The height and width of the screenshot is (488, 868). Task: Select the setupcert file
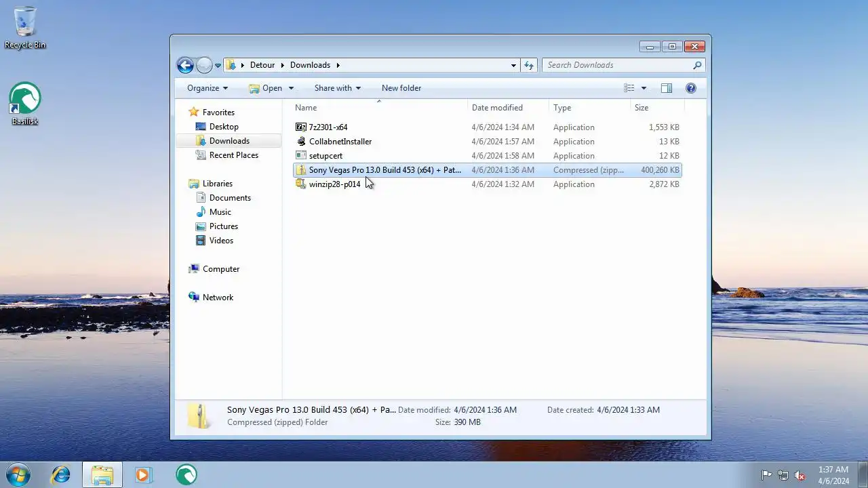click(487, 156)
